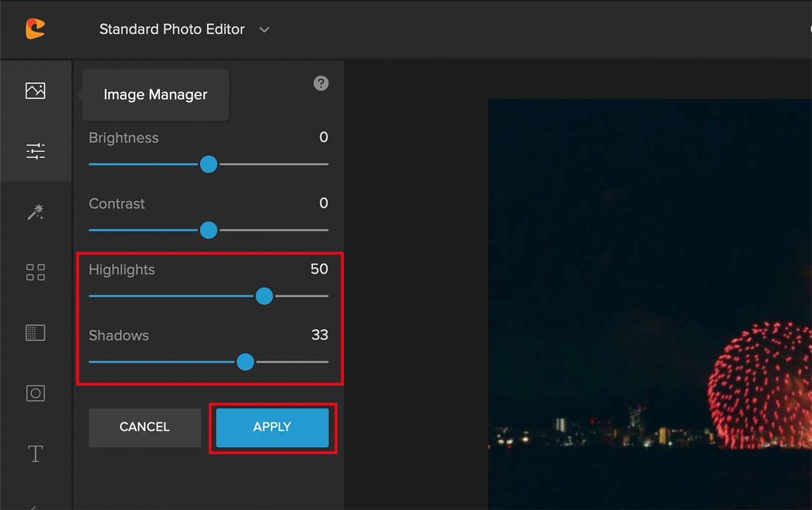This screenshot has height=510, width=812.
Task: Open the Image Manager panel
Action: [x=36, y=91]
